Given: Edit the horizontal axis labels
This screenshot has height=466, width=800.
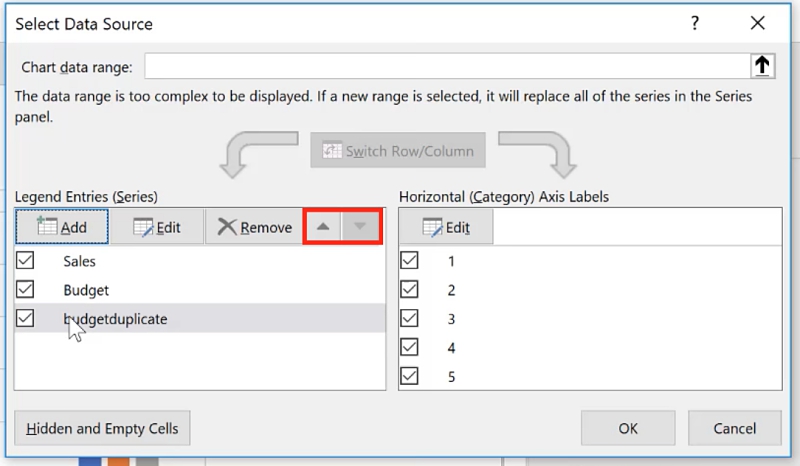Looking at the screenshot, I should tap(446, 227).
